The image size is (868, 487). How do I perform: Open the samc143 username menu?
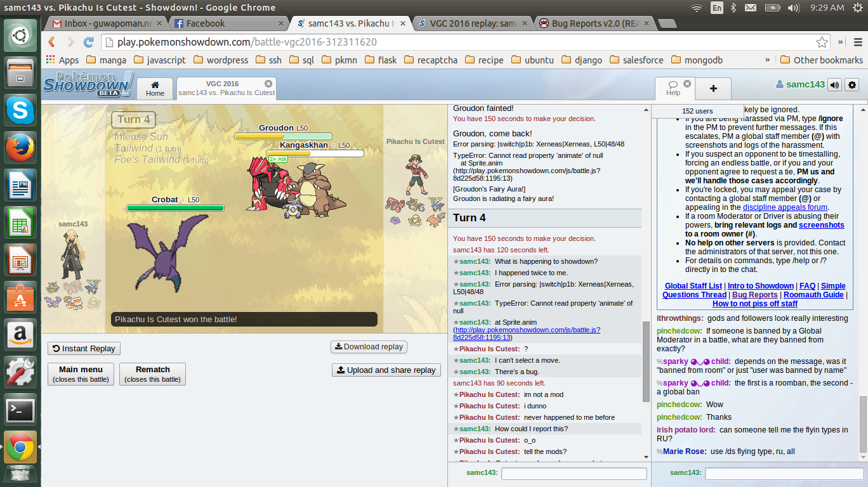click(x=800, y=85)
